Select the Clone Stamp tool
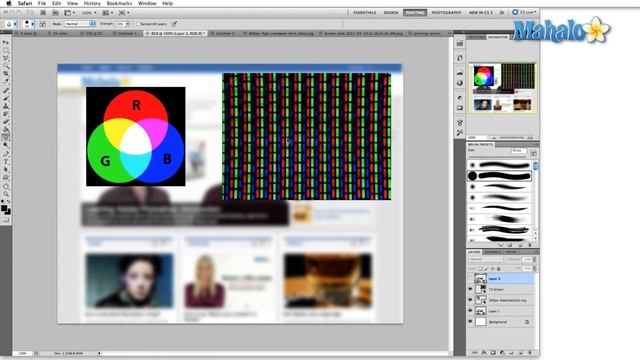640x360 pixels. click(6, 106)
